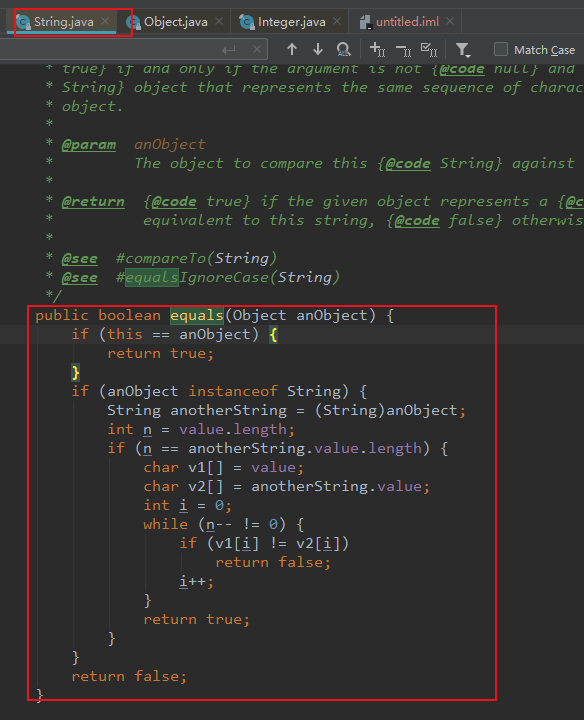Close the Integer.java tab
The height and width of the screenshot is (720, 584).
pyautogui.click(x=337, y=21)
